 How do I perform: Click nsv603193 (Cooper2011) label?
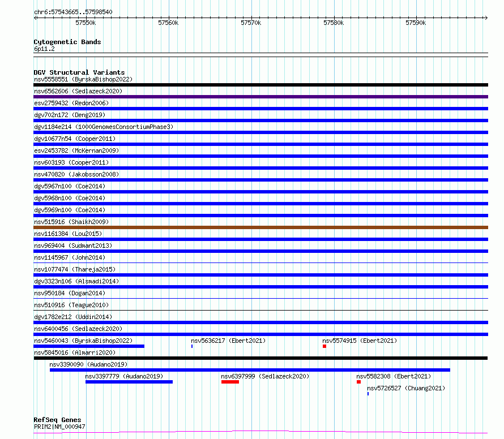point(71,162)
